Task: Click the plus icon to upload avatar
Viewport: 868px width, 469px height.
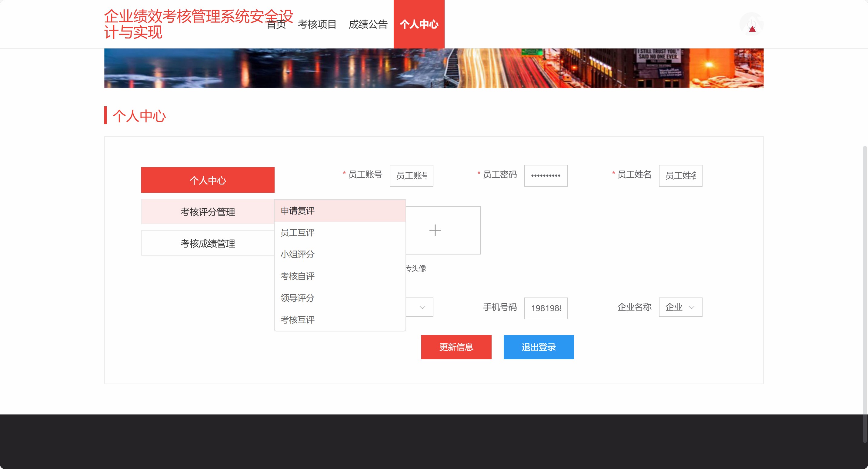Action: (x=435, y=231)
